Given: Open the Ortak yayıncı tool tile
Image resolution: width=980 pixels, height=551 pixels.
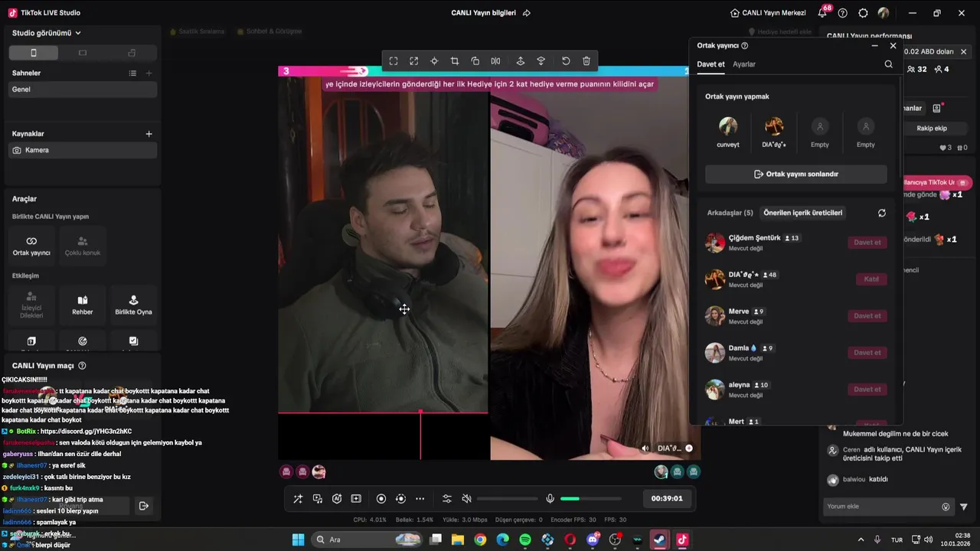Looking at the screenshot, I should click(x=31, y=246).
